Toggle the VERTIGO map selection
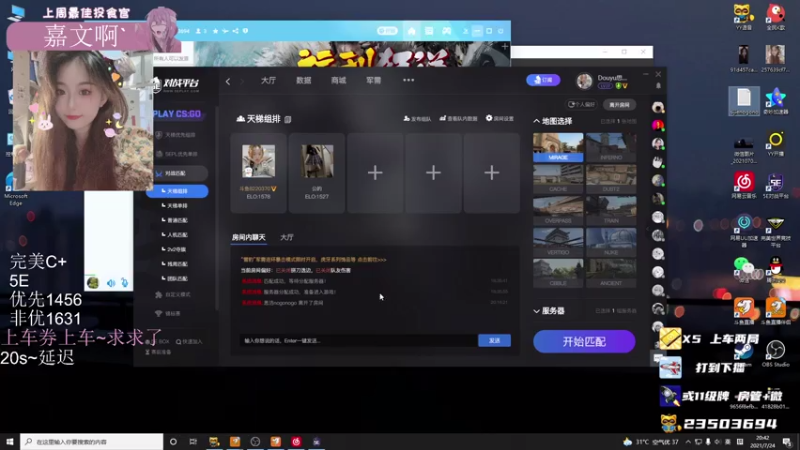Viewport: 800px width, 450px height. (x=558, y=242)
